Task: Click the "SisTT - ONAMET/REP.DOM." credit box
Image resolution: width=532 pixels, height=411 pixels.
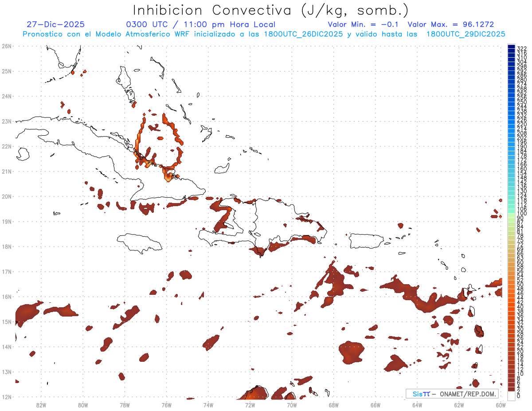Action: pyautogui.click(x=452, y=394)
